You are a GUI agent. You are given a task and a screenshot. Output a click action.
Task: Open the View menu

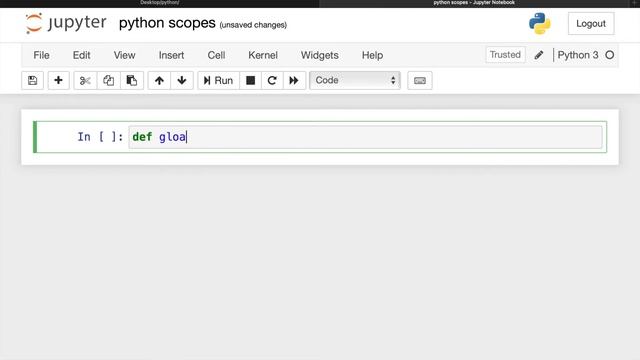click(x=124, y=55)
